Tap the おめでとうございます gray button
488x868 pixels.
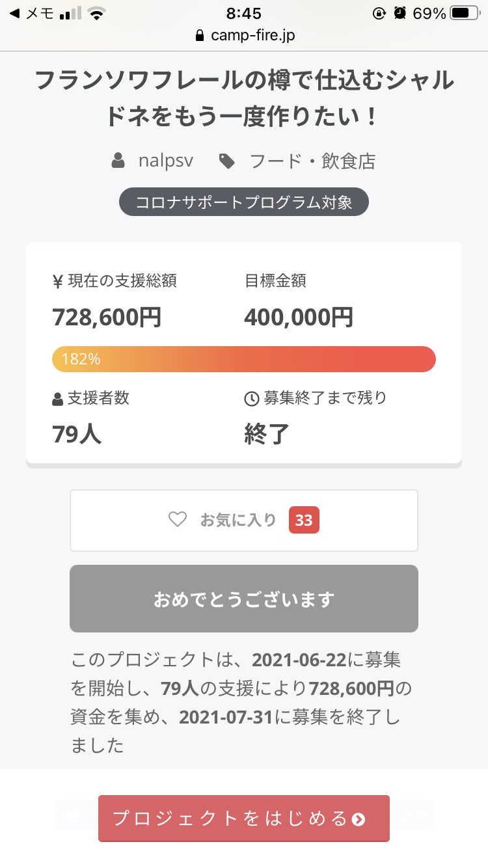coord(244,599)
